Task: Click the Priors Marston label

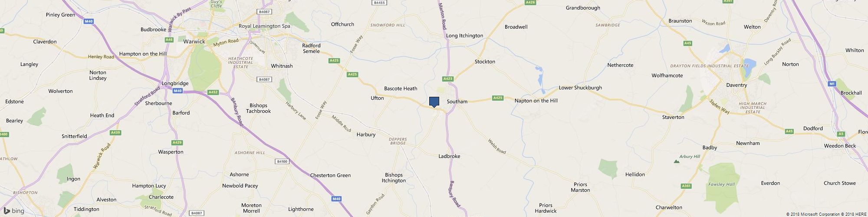Action: point(580,187)
